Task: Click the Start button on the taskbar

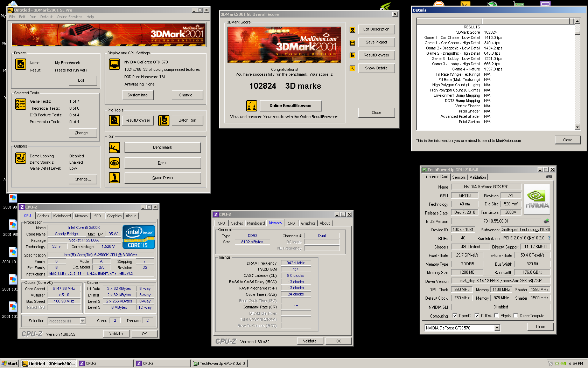Action: pyautogui.click(x=10, y=363)
